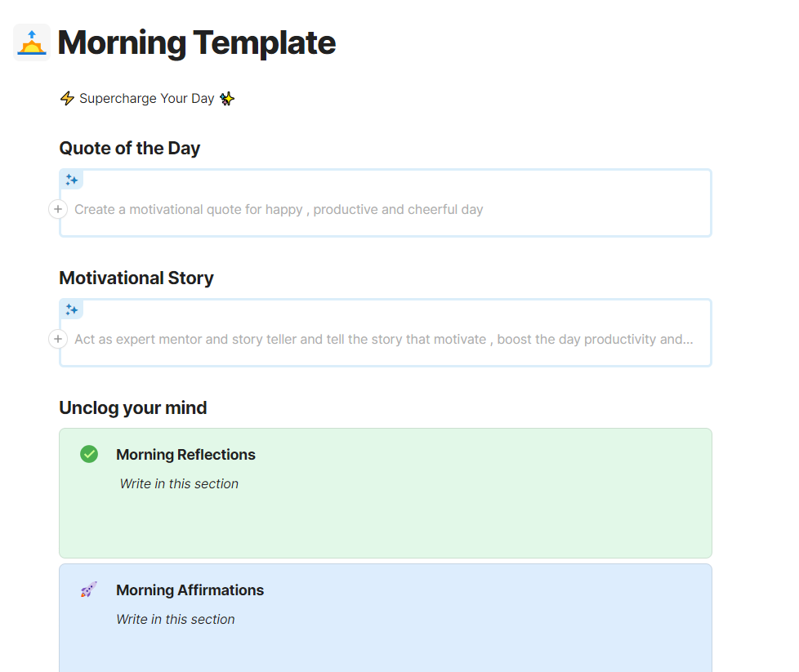Click Write in this section under Morning Reflections
Image resolution: width=799 pixels, height=672 pixels.
[179, 483]
